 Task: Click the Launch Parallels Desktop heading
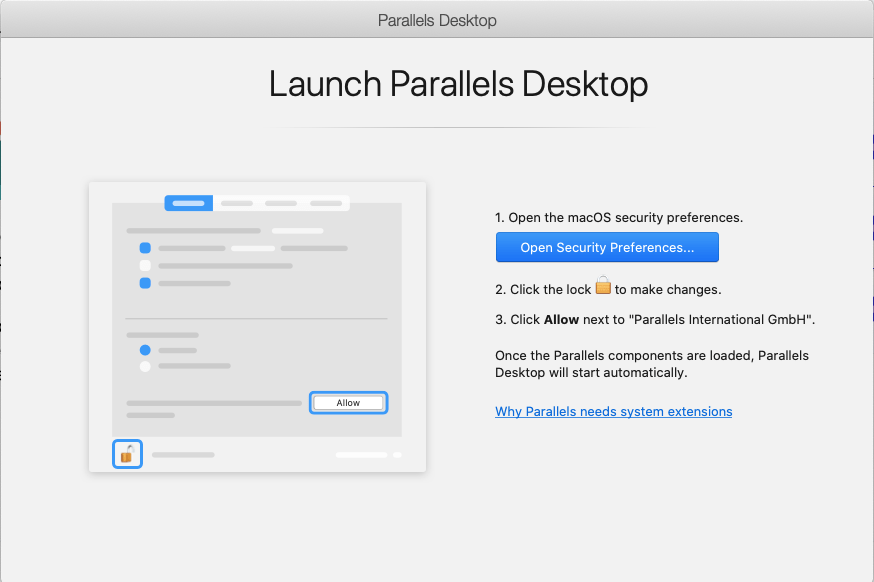point(458,84)
